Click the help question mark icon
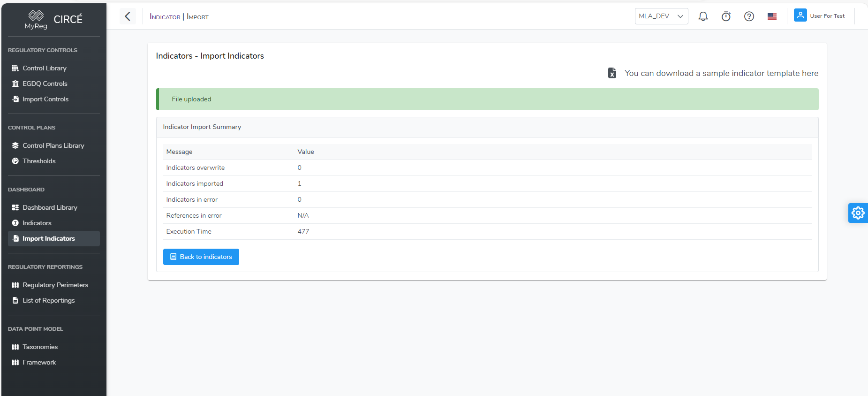This screenshot has width=868, height=396. point(749,16)
